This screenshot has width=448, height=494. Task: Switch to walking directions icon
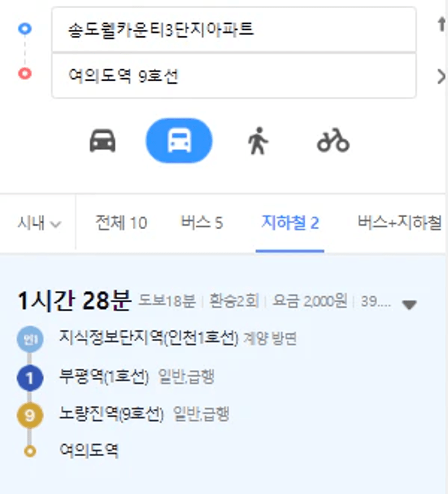(x=258, y=141)
